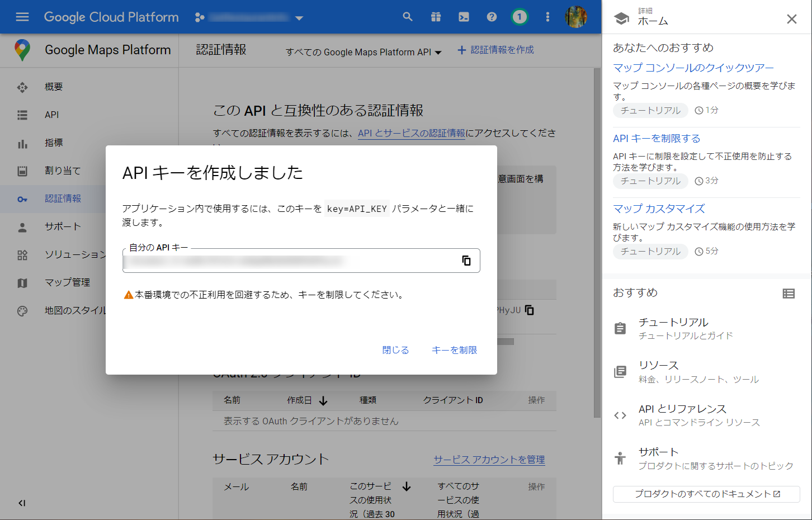This screenshot has width=812, height=520.
Task: Click the graduation cap learning icon
Action: click(x=621, y=18)
